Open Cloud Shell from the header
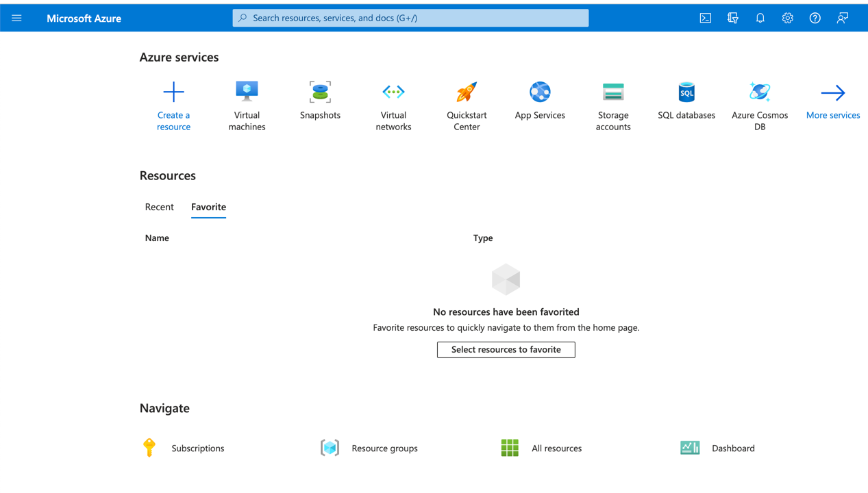This screenshot has width=868, height=493. tap(705, 18)
